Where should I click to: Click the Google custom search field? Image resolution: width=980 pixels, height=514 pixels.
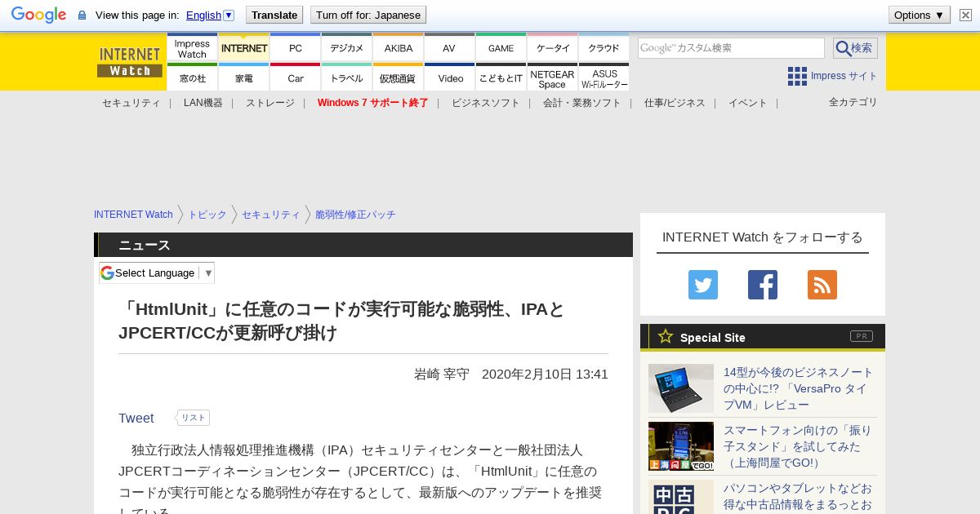(731, 48)
